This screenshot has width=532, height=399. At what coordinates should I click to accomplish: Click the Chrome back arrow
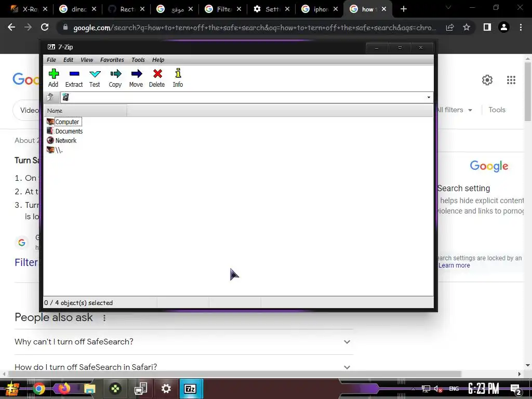[11, 27]
